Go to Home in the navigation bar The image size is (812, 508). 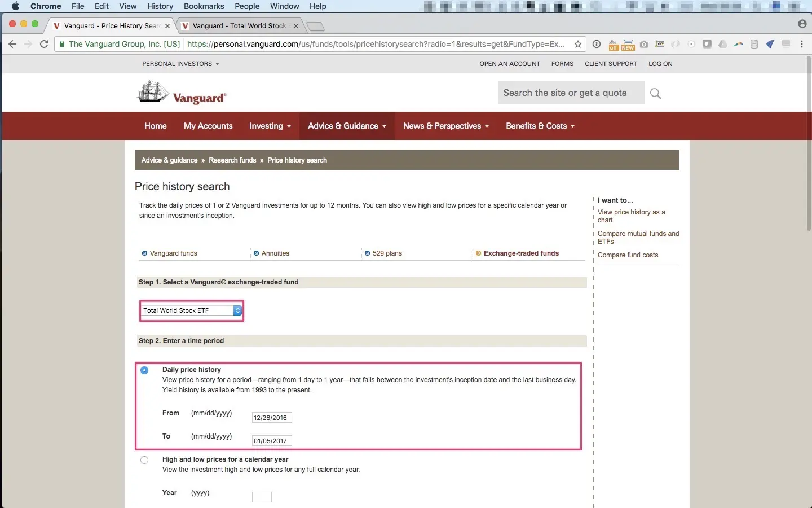[x=156, y=126]
